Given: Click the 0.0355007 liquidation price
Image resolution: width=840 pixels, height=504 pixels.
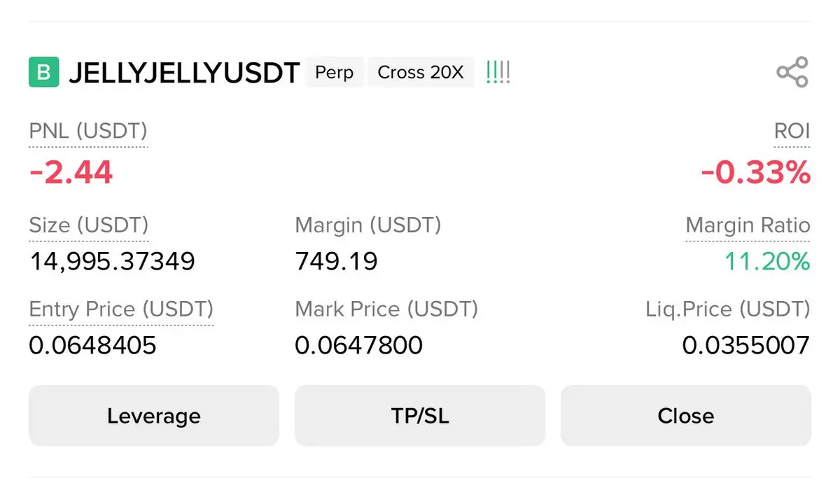Looking at the screenshot, I should coord(745,345).
